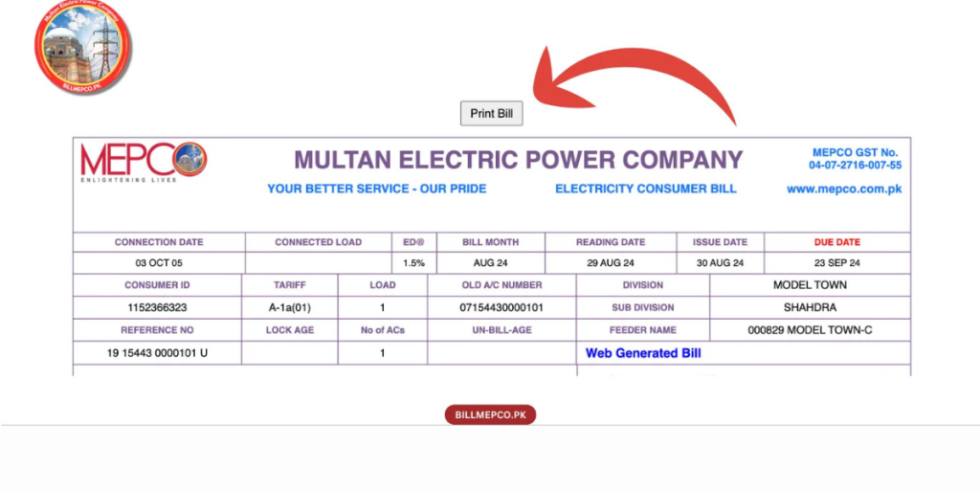Click the FEEDER NAME label cell
980x490 pixels.
click(x=642, y=330)
